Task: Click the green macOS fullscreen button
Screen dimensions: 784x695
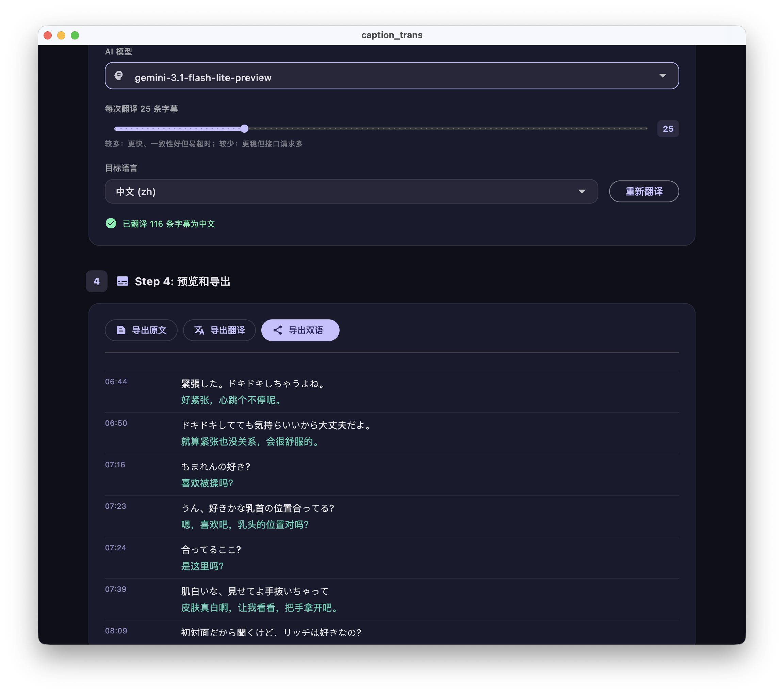Action: (x=75, y=35)
